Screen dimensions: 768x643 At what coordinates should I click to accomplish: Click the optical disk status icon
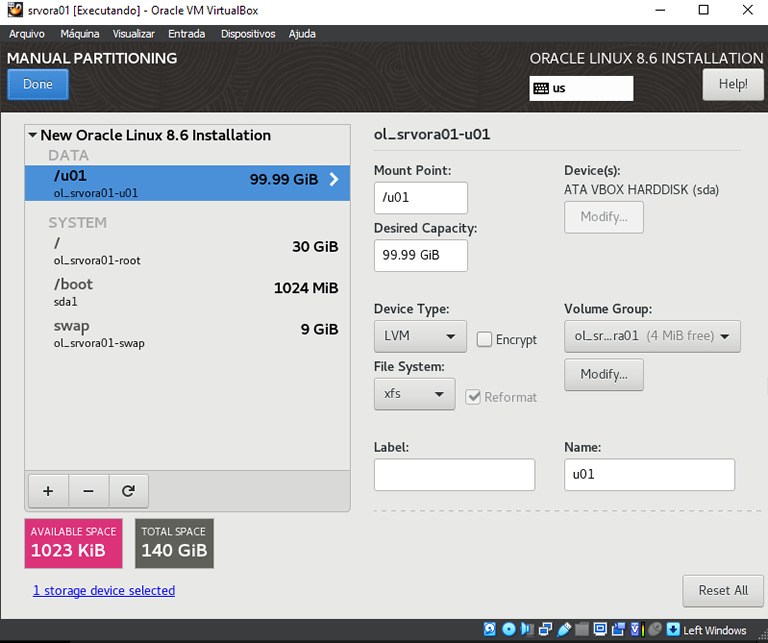click(x=509, y=629)
